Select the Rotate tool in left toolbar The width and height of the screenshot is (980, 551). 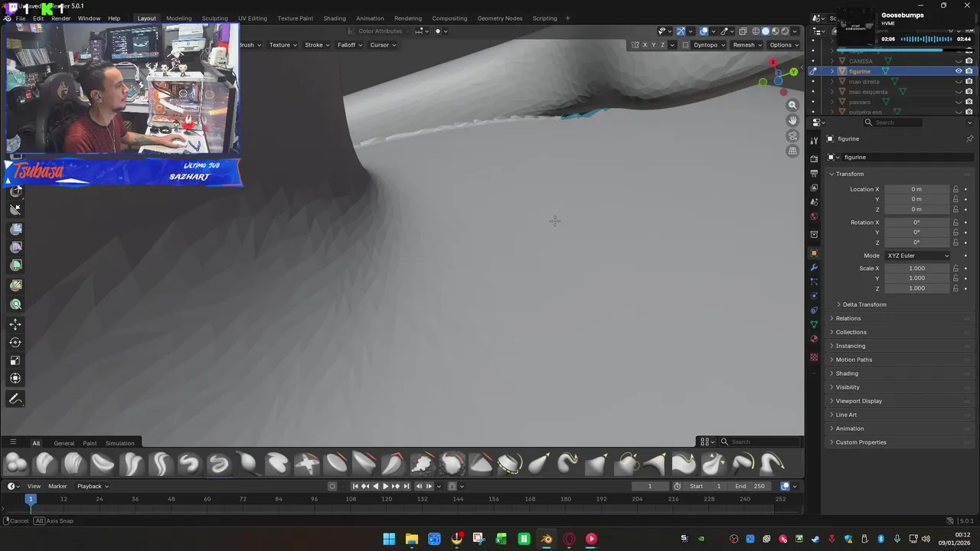pos(15,342)
